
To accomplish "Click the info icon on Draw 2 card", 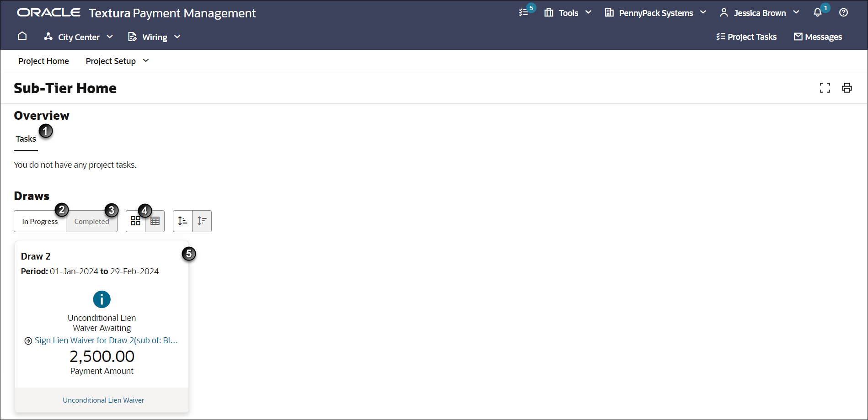I will click(x=102, y=299).
